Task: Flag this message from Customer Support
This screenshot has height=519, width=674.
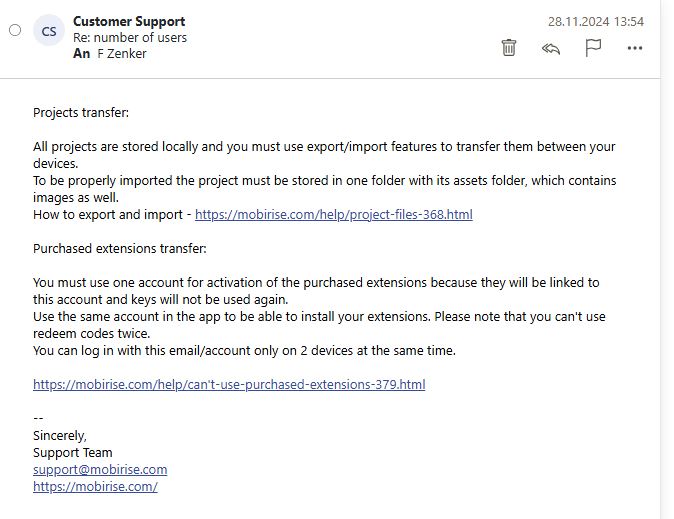Action: point(593,48)
